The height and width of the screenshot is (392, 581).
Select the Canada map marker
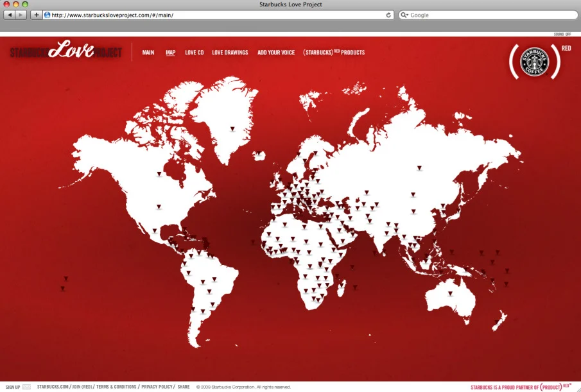(x=159, y=174)
